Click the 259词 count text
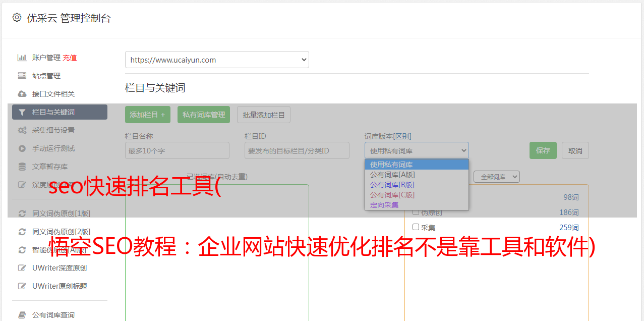This screenshot has height=321, width=644. coord(569,228)
